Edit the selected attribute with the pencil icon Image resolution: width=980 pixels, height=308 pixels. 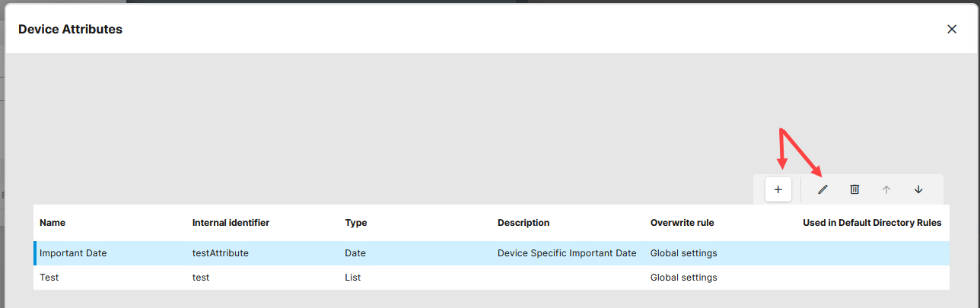coord(822,189)
